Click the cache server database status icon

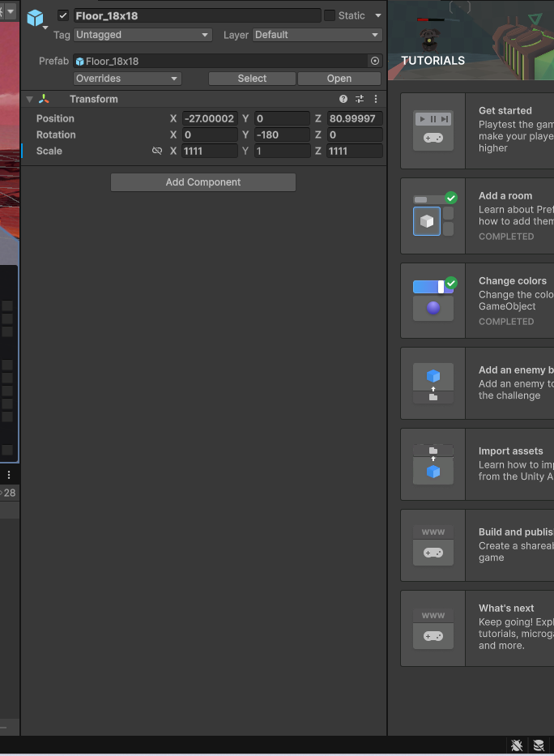tap(538, 745)
